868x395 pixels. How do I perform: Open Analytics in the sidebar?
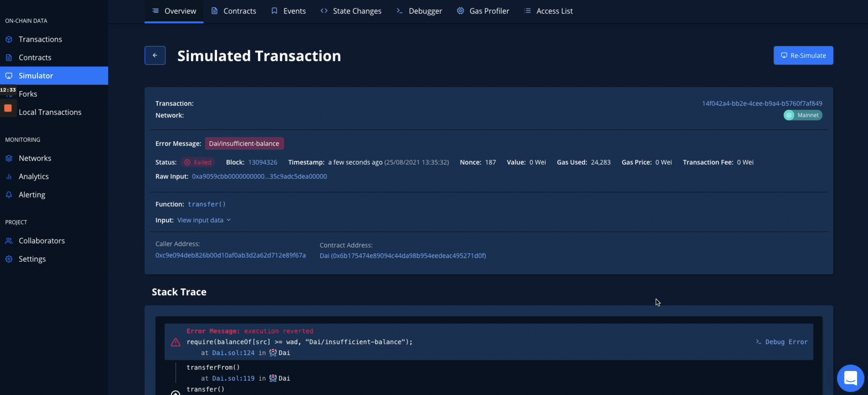54,177
